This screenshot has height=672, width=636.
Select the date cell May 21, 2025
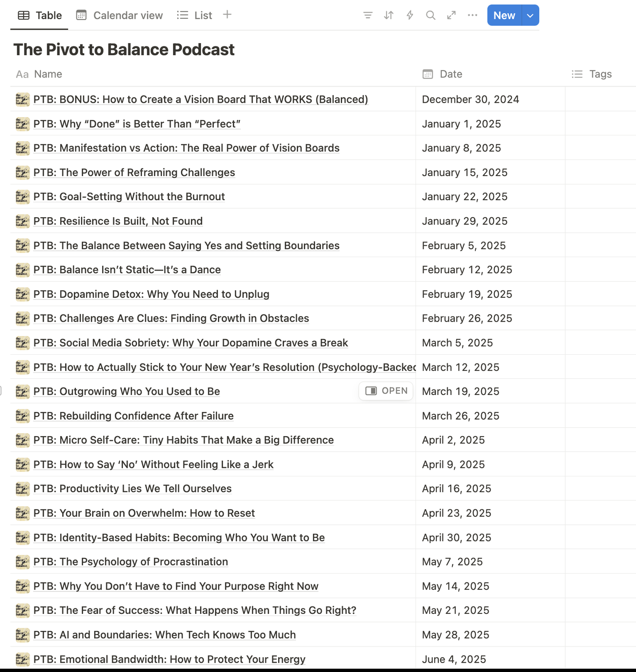click(x=491, y=610)
